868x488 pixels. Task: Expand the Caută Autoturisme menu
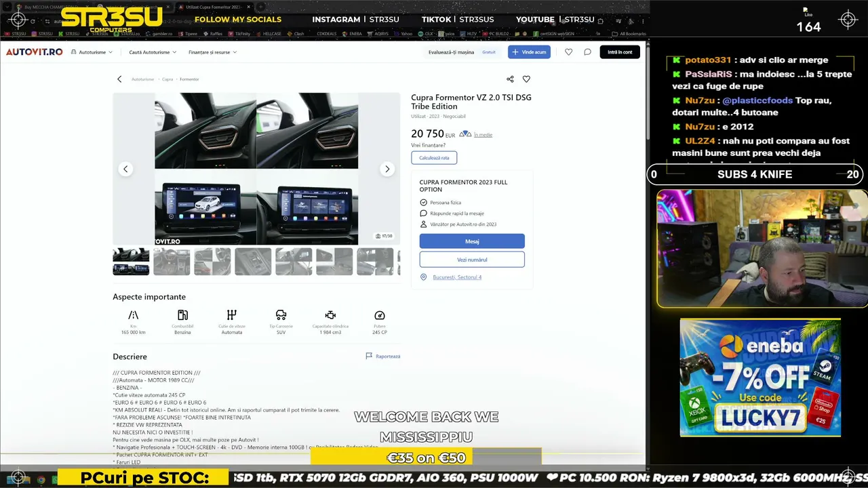[153, 52]
